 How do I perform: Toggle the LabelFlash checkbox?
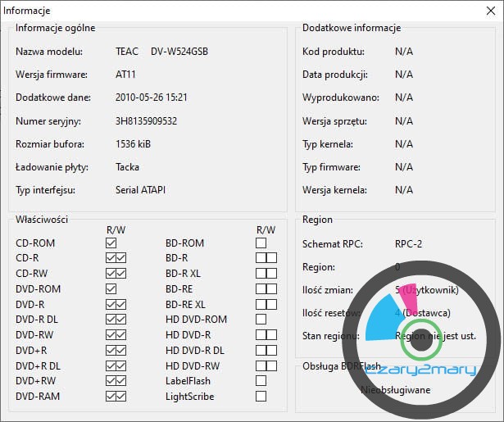tap(261, 381)
